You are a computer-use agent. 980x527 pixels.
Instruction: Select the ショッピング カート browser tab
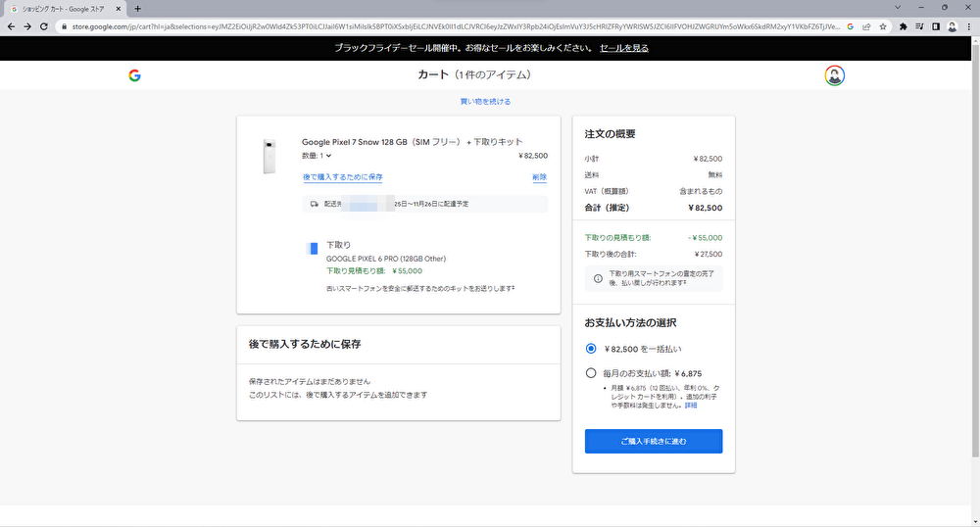[64, 8]
